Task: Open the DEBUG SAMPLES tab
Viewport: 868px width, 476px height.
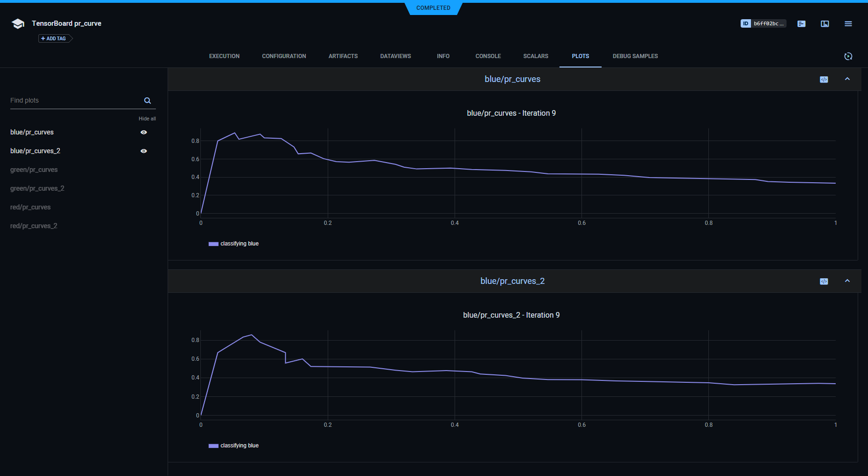Action: (x=635, y=56)
